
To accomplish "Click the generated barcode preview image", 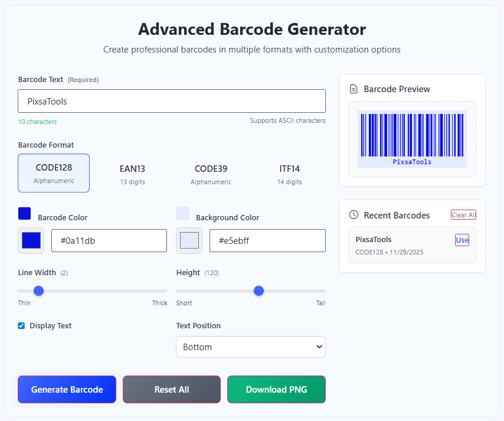I will (x=412, y=139).
